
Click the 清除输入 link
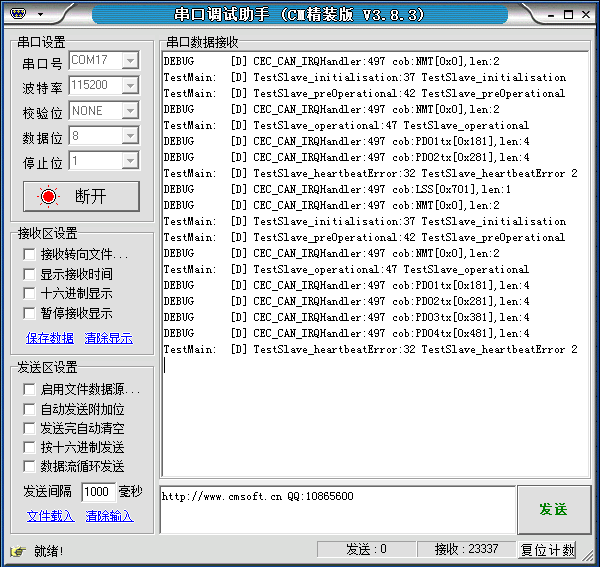click(109, 516)
